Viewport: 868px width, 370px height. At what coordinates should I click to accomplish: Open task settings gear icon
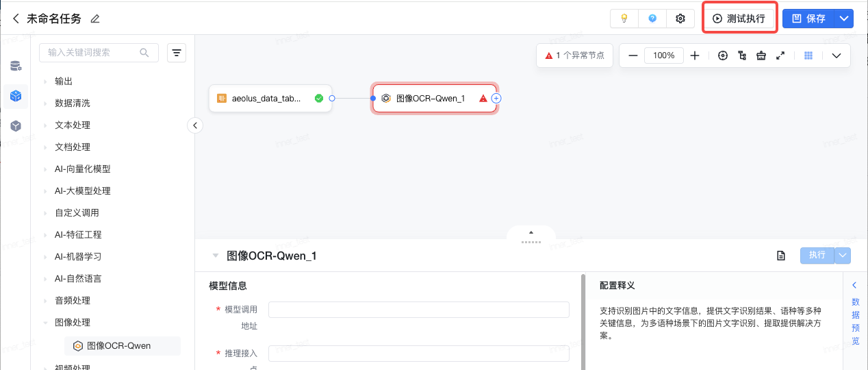coord(680,18)
